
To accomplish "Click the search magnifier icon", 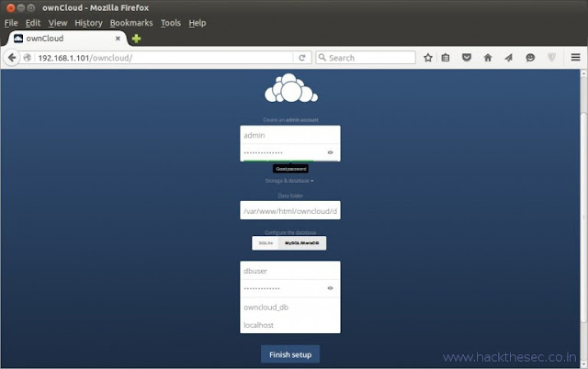I will click(322, 58).
